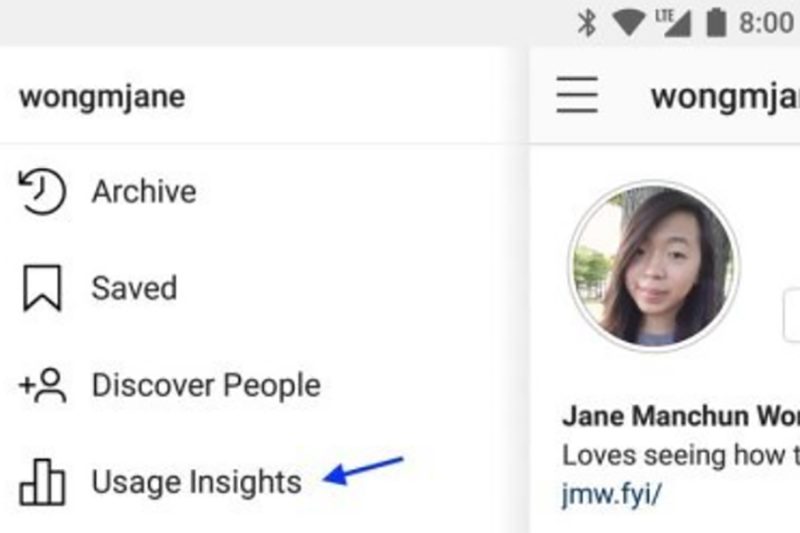Tap the Usage Insights bar chart icon

(42, 482)
